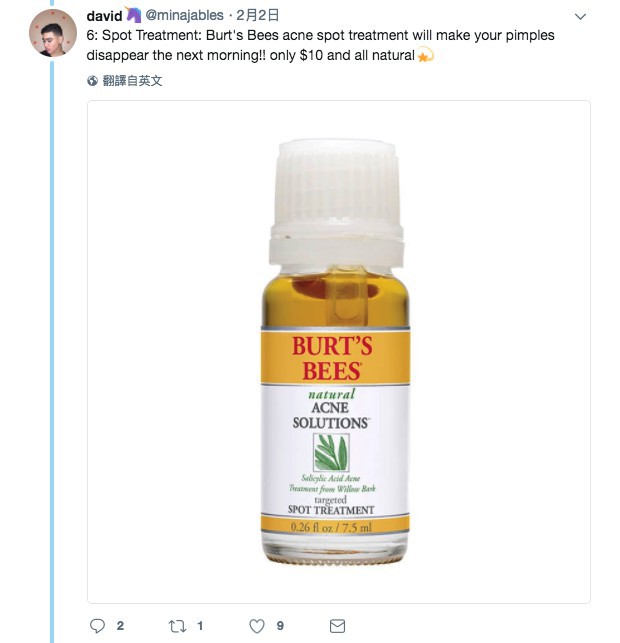Like the tweet with the heart icon

point(257,626)
